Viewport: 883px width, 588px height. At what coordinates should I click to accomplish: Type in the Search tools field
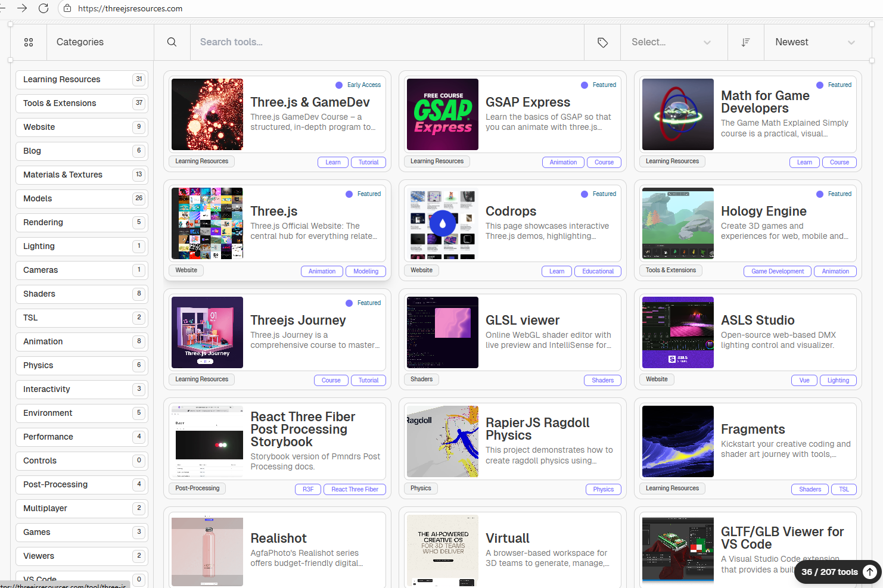[387, 42]
